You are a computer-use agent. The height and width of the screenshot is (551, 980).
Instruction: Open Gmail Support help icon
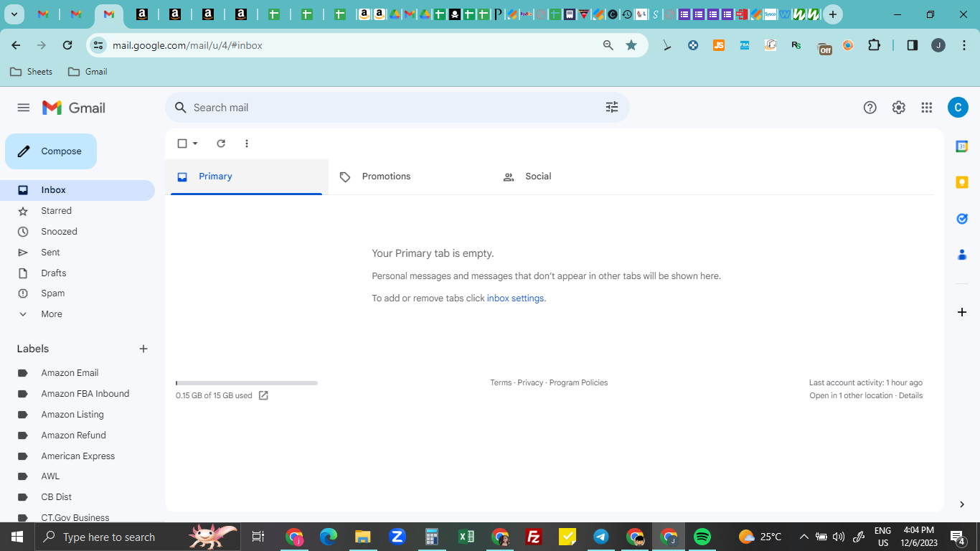tap(870, 108)
